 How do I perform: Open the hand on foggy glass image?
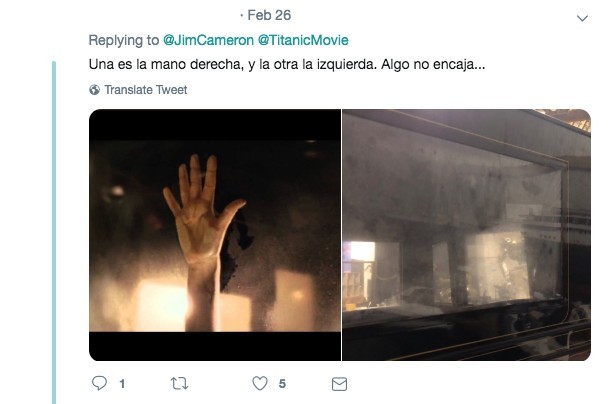tap(215, 235)
